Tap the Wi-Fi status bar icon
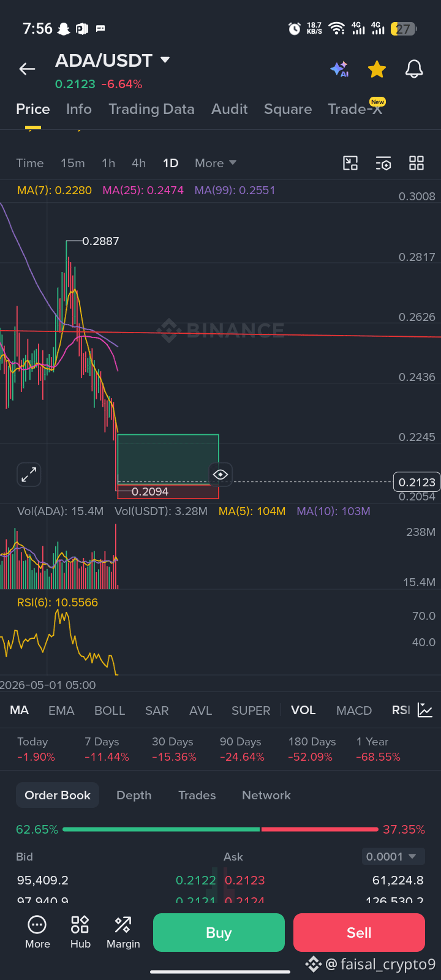This screenshot has height=980, width=441. point(336,28)
